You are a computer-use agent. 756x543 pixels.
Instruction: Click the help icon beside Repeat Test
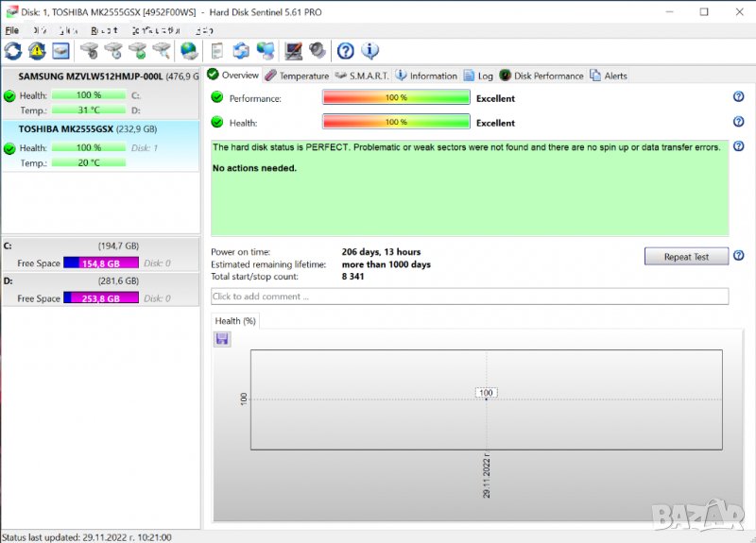coord(738,256)
